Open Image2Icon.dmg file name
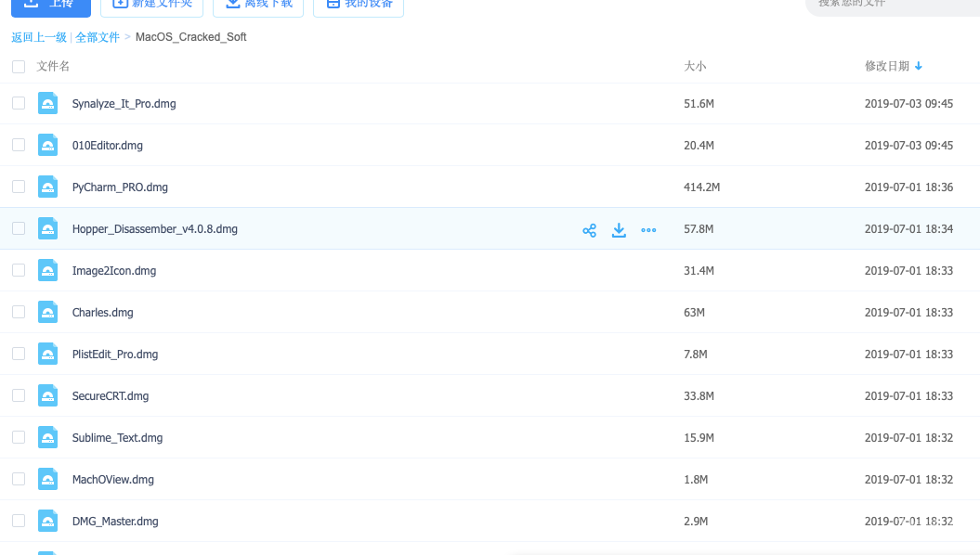 113,271
